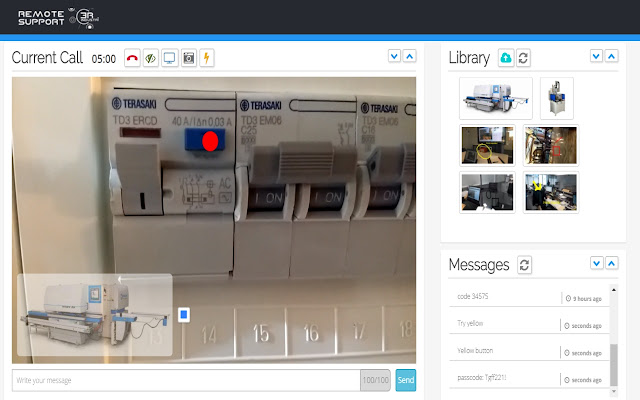Open tall machine thumbnail in Library
Screen dimensions: 640x400
coord(557,98)
